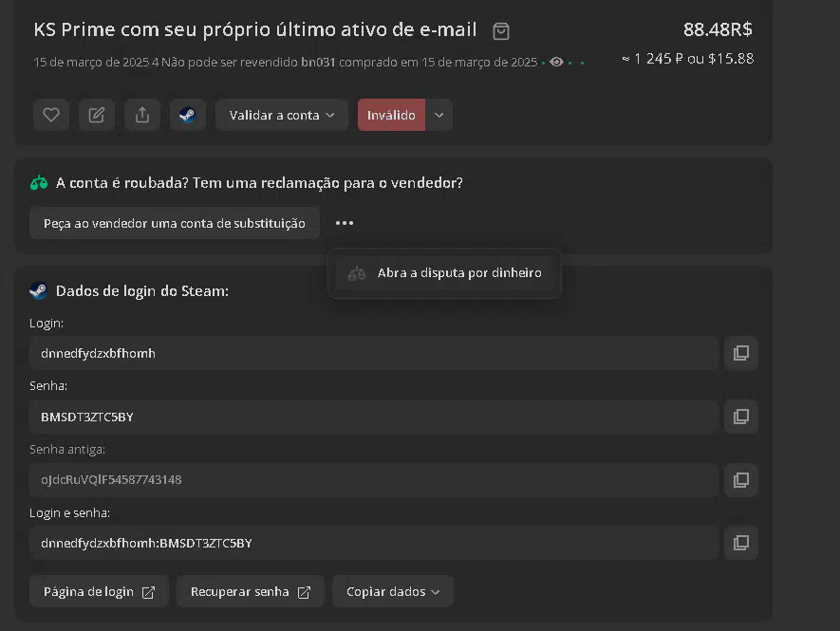Screen dimensions: 840x631
Task: Open the three dots more options menu
Action: point(345,223)
